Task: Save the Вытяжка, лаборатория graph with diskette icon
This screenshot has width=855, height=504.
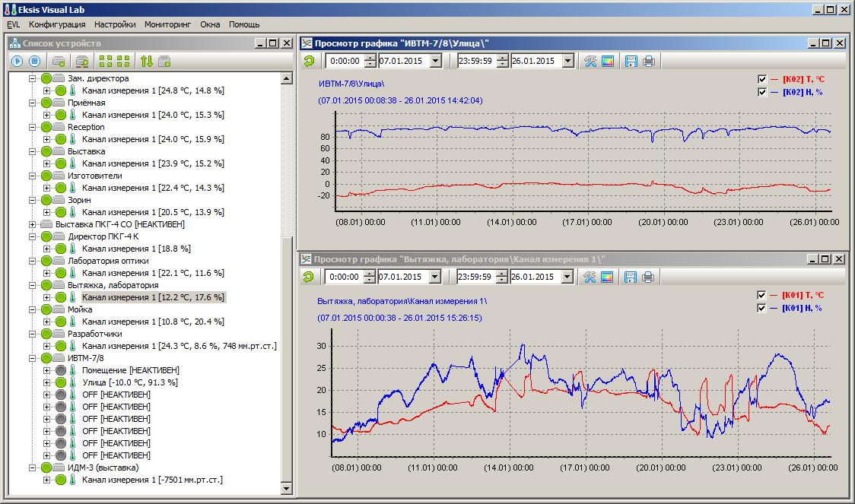Action: click(x=631, y=277)
